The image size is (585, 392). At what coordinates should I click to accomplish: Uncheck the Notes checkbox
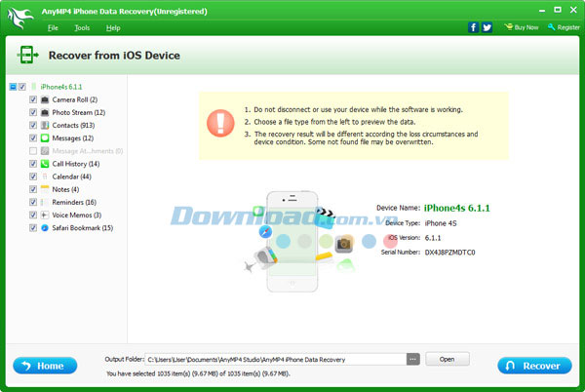click(x=33, y=189)
